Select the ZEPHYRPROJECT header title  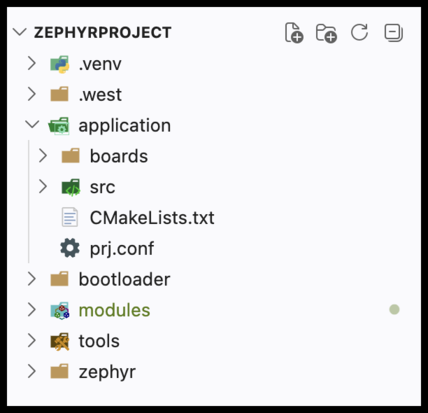click(x=103, y=33)
